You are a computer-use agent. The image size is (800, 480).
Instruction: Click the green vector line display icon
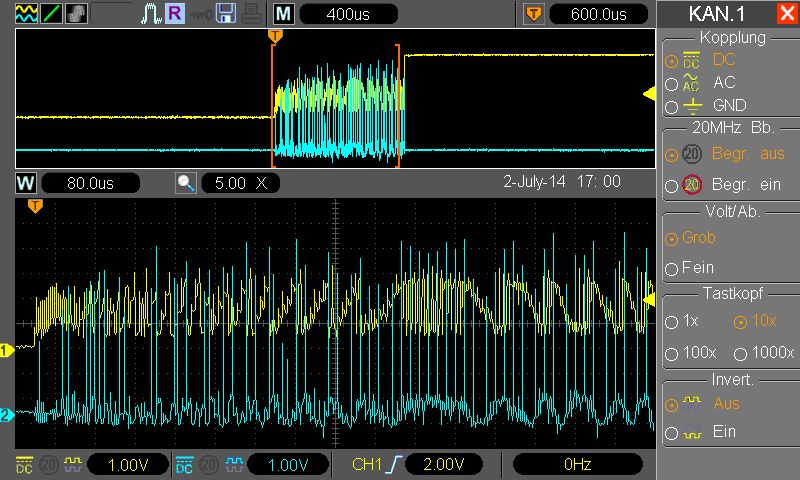(51, 13)
